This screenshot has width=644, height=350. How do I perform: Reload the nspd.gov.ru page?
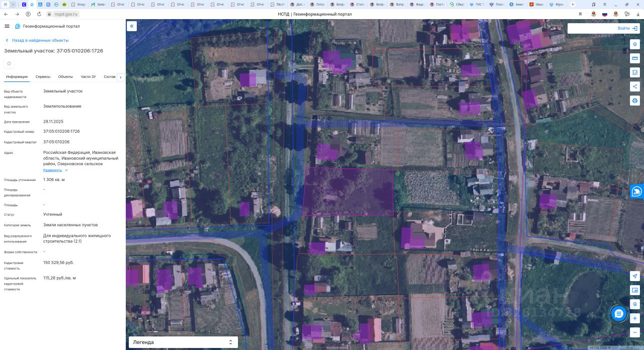pos(38,14)
